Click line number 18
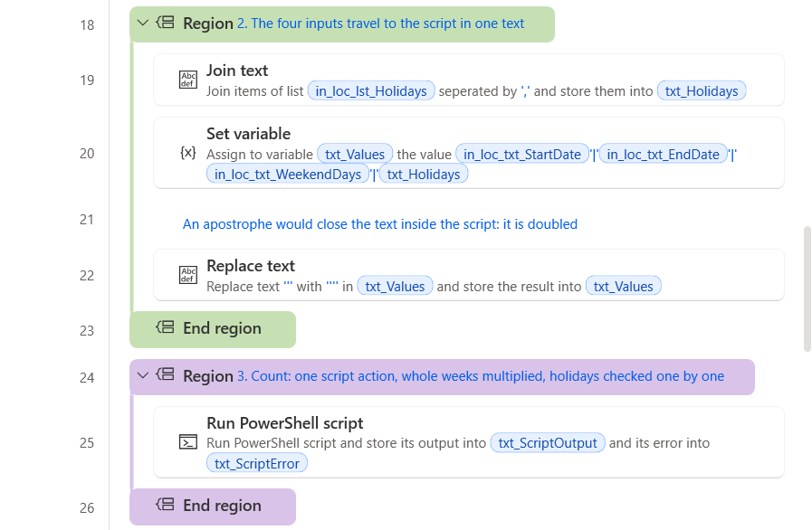Screen dimensions: 812x530 click(x=87, y=24)
